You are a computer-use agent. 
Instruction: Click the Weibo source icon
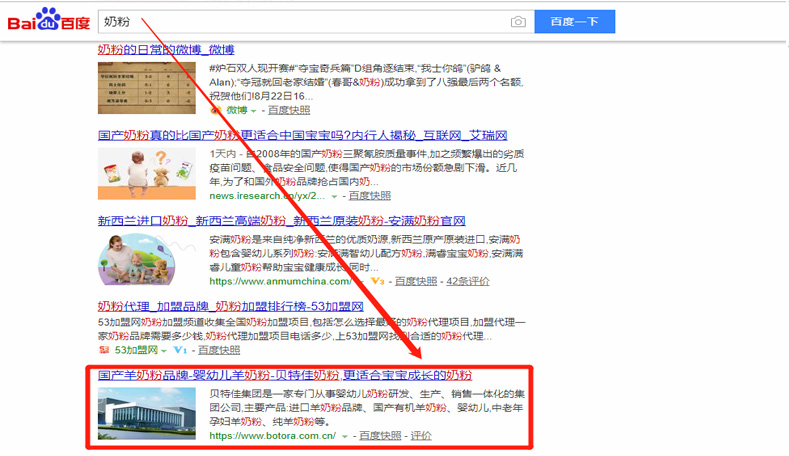[215, 110]
